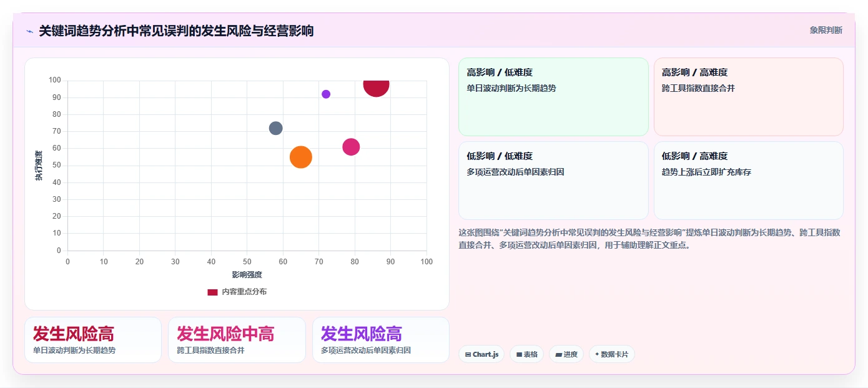Toggle the 内容重点分布 legend swatch

pyautogui.click(x=212, y=292)
